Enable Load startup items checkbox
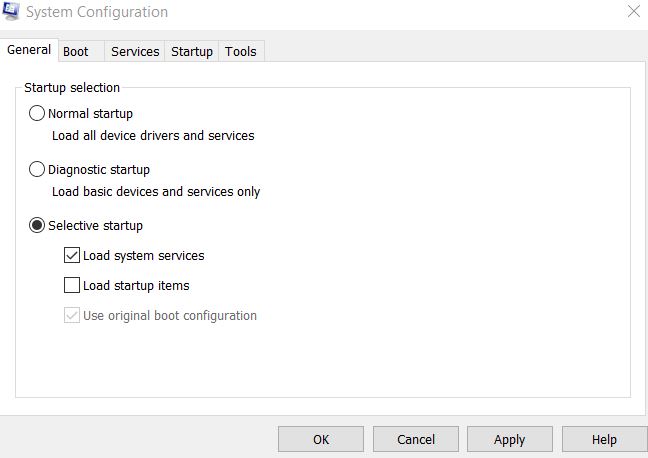The width and height of the screenshot is (648, 458). (72, 286)
